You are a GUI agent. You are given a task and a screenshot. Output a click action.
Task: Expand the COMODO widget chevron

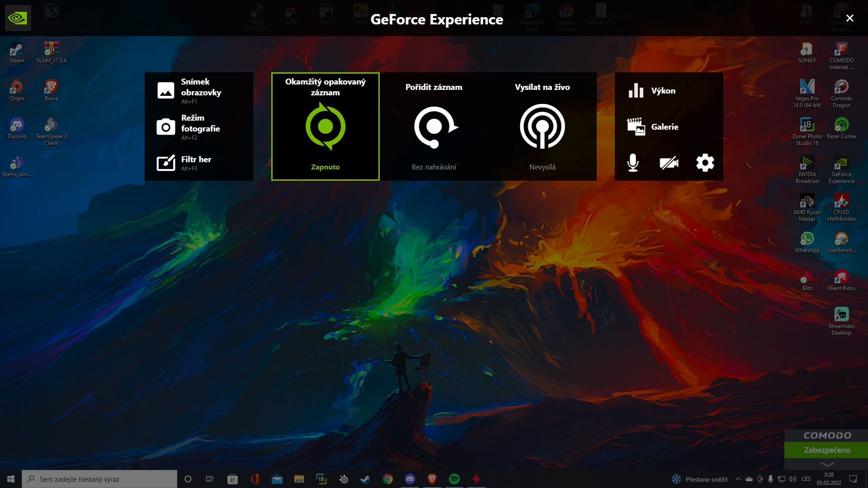pos(827,464)
